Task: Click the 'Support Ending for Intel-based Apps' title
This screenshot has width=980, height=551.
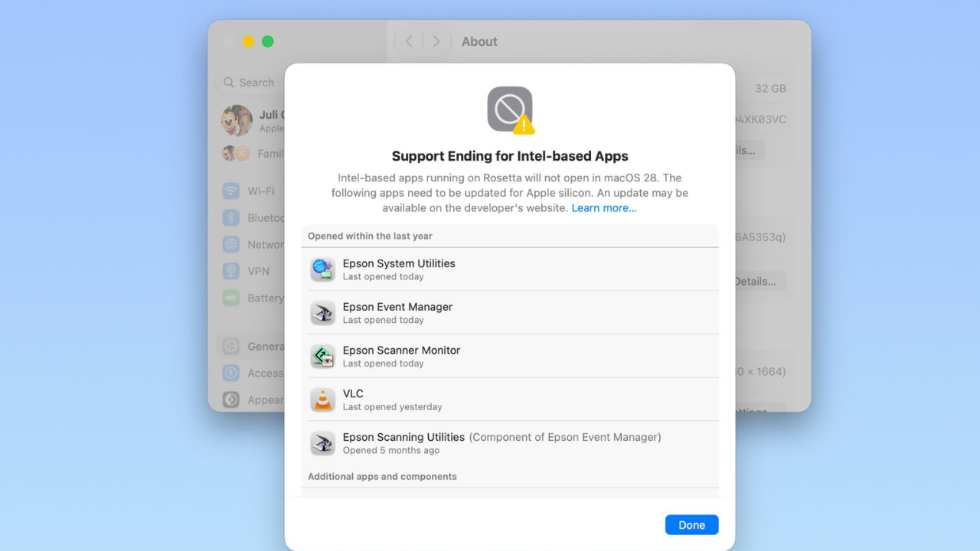Action: pyautogui.click(x=510, y=156)
